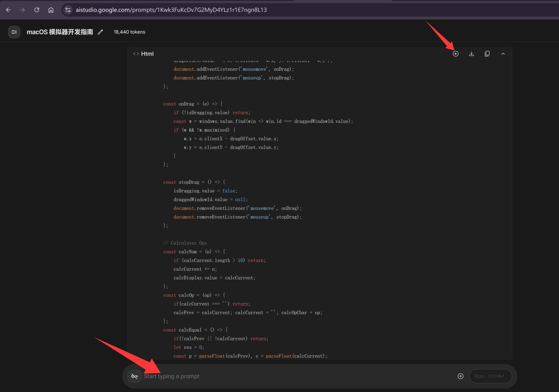Run the Html code preview
Screen dimensions: 559x392
(x=455, y=54)
